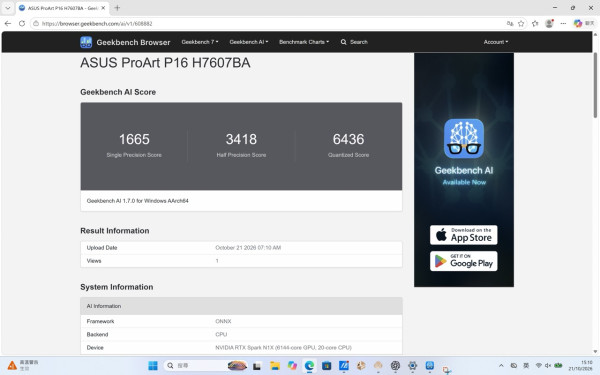The height and width of the screenshot is (375, 600).
Task: Click the Geekbench AI glasses app icon
Action: coord(464,139)
